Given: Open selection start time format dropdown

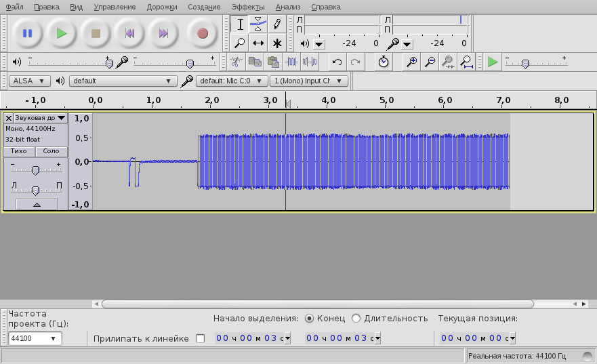Looking at the screenshot, I should 287,338.
